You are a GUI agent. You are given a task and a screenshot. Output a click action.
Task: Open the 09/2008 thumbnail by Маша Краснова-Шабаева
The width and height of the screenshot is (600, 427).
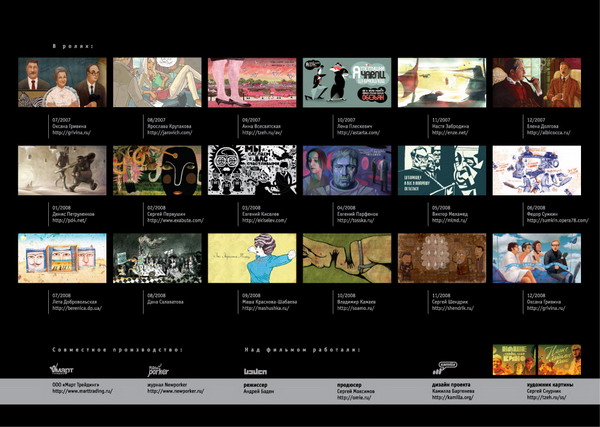click(x=252, y=258)
